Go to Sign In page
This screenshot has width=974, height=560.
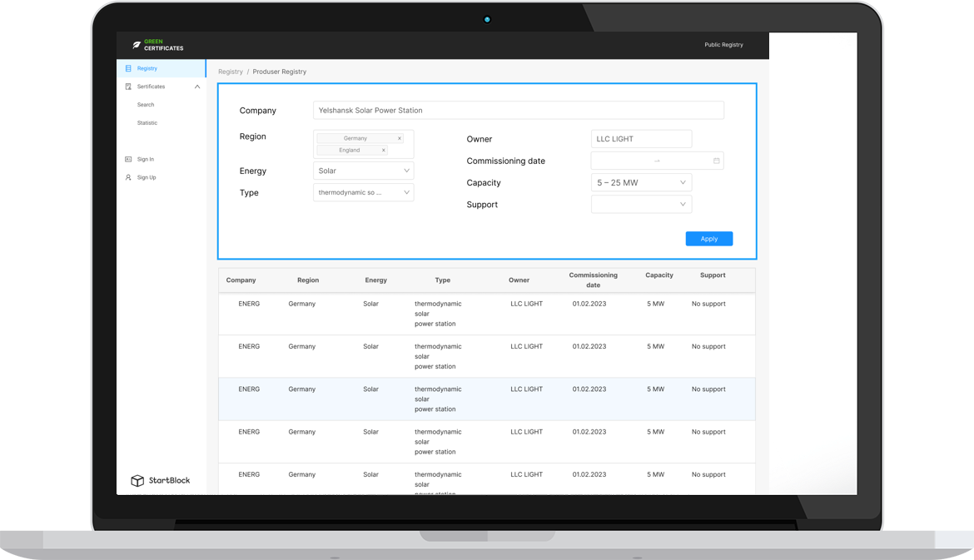click(x=146, y=159)
